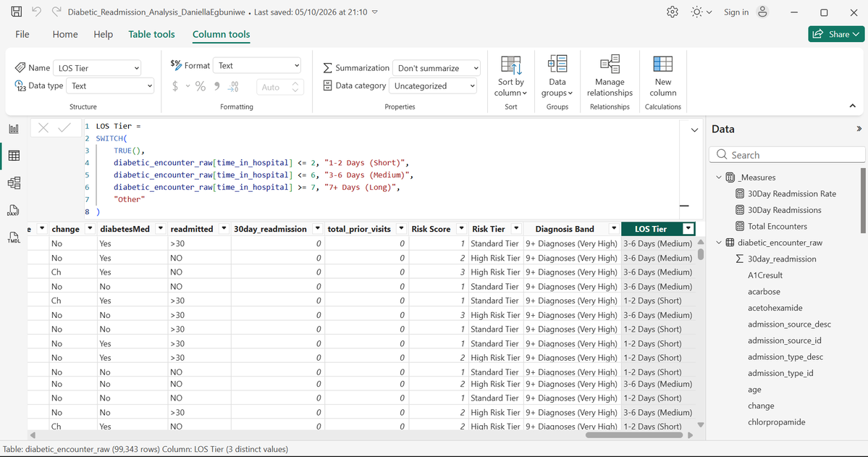Click the Redo arrow icon

[x=56, y=12]
